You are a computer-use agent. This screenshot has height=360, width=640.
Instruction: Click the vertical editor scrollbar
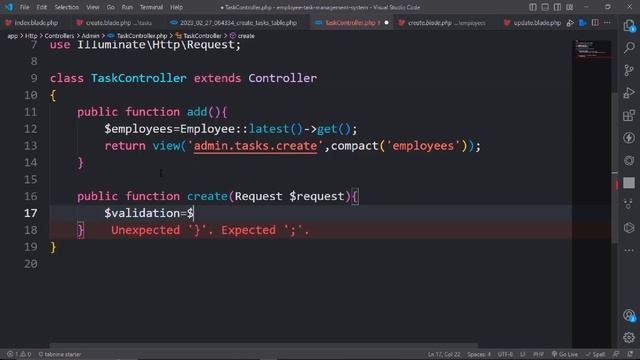coord(615,167)
